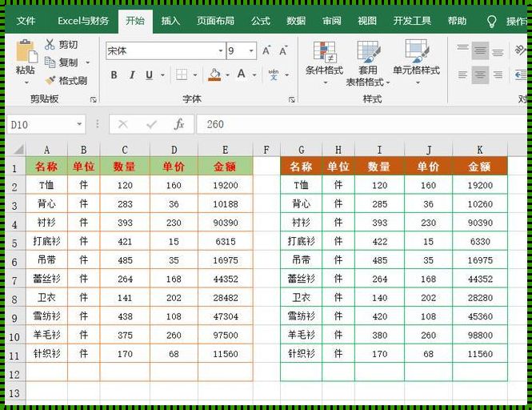Click the Paste (粘贴) icon
The width and height of the screenshot is (532, 410).
coord(26,51)
